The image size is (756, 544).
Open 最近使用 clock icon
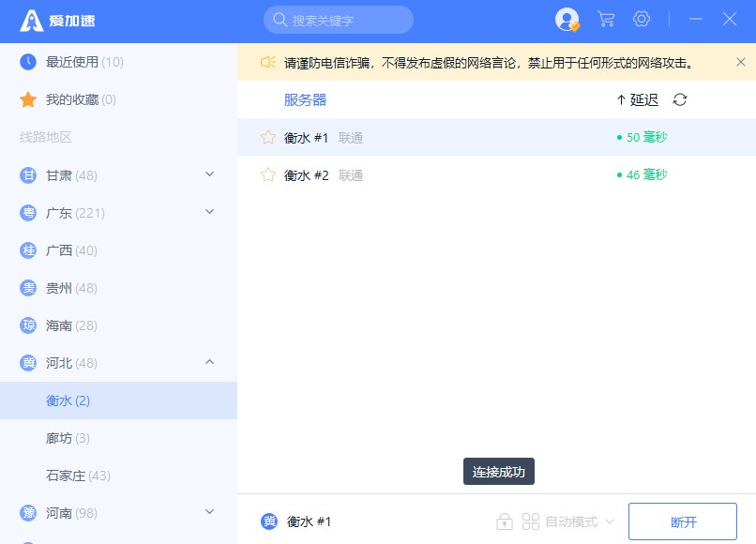pos(28,62)
